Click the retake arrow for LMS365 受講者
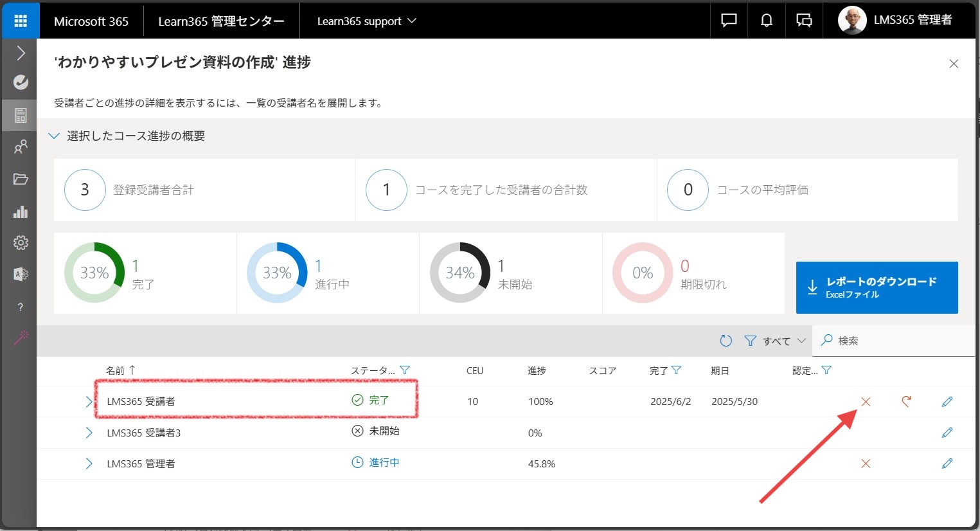Viewport: 980px width, 531px height. [906, 402]
